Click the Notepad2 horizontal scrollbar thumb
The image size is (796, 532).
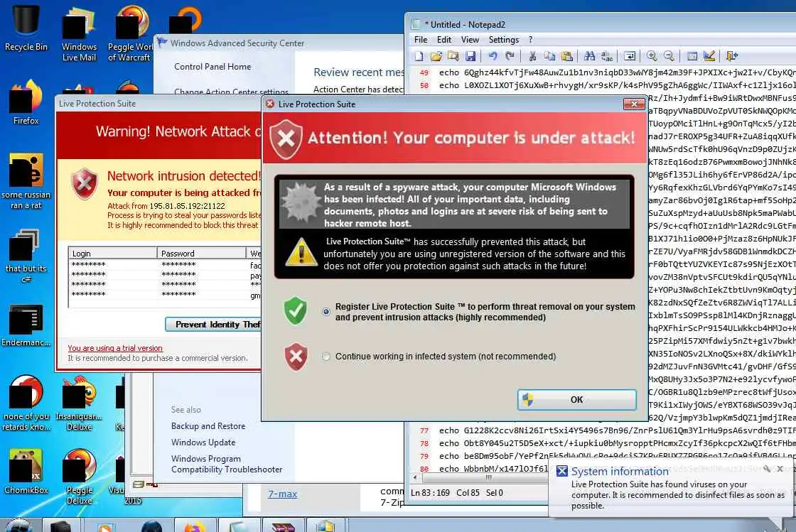tap(488, 477)
